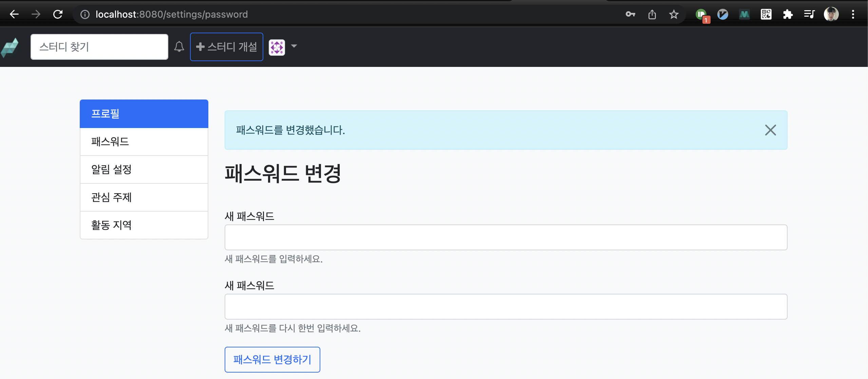
Task: Click the share page icon
Action: click(x=652, y=14)
